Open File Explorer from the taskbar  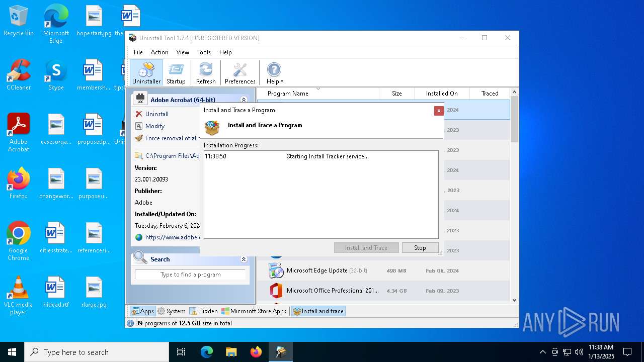click(x=231, y=352)
